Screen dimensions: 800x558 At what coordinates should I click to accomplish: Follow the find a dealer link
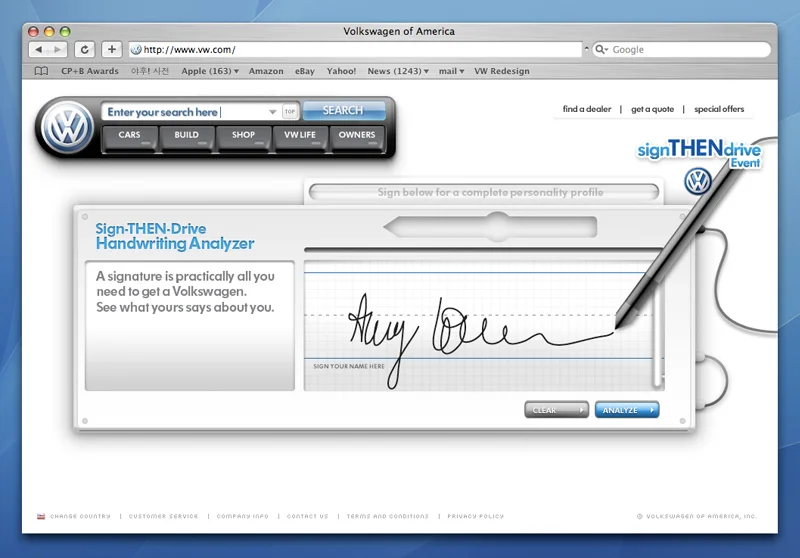click(x=587, y=109)
